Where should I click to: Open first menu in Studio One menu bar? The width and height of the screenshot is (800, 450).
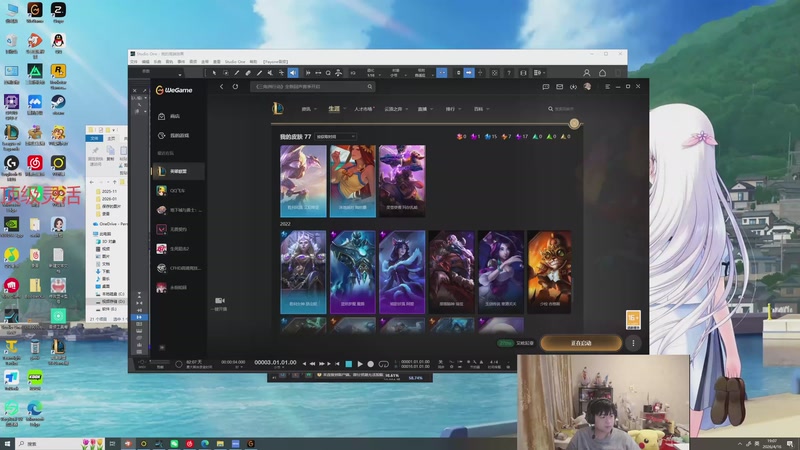pos(134,62)
